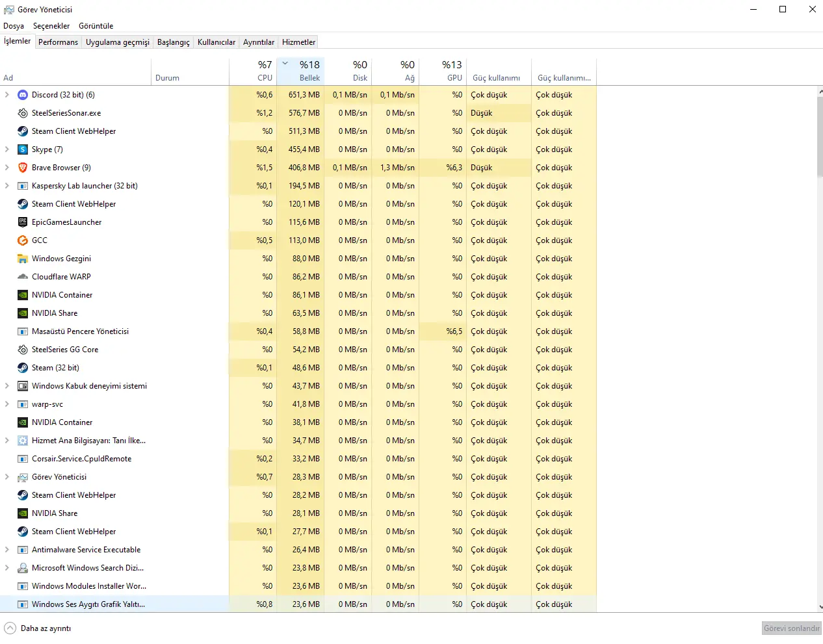Viewport: 823px width, 644px height.
Task: Switch to the Ayrıntılar tab
Action: (x=259, y=42)
